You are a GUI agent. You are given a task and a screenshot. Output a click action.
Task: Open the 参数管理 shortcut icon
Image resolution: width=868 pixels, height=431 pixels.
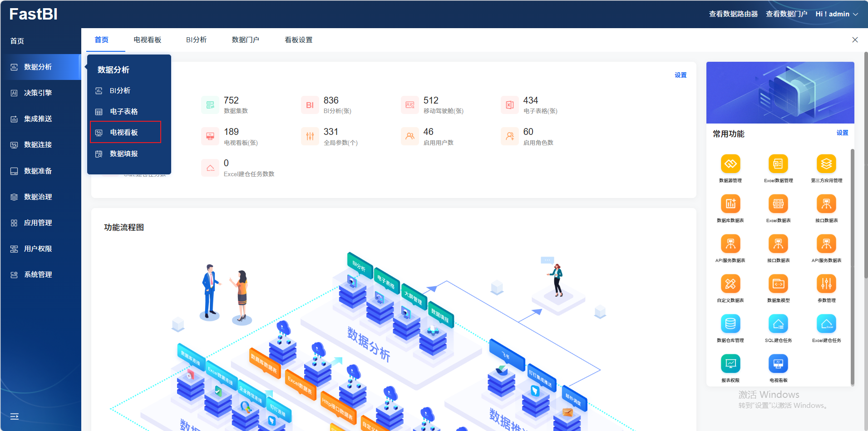point(826,284)
